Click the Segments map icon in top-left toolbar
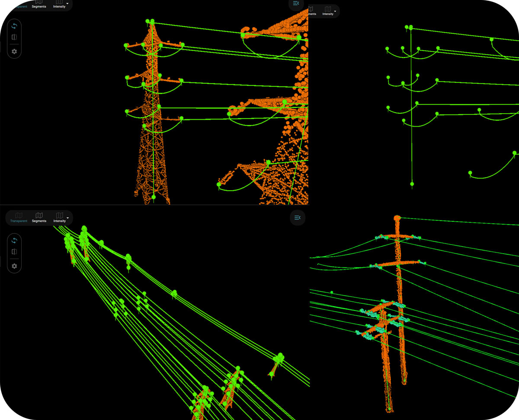This screenshot has width=519, height=420. 38,4
